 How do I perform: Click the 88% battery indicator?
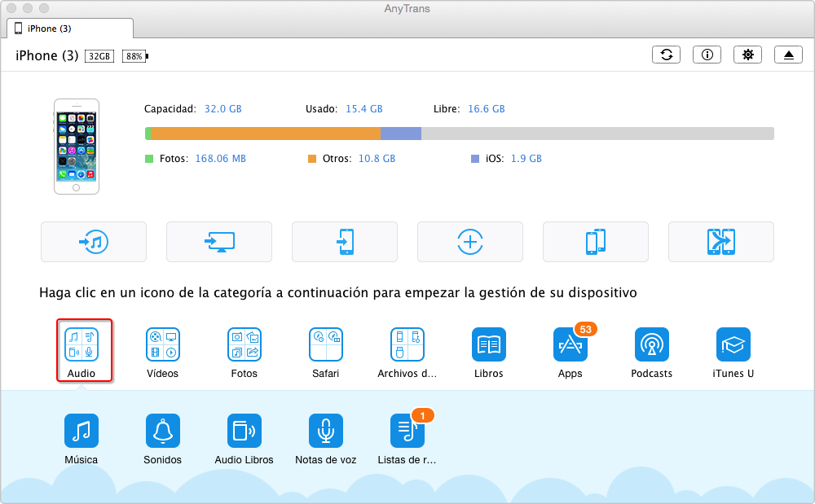pyautogui.click(x=135, y=56)
